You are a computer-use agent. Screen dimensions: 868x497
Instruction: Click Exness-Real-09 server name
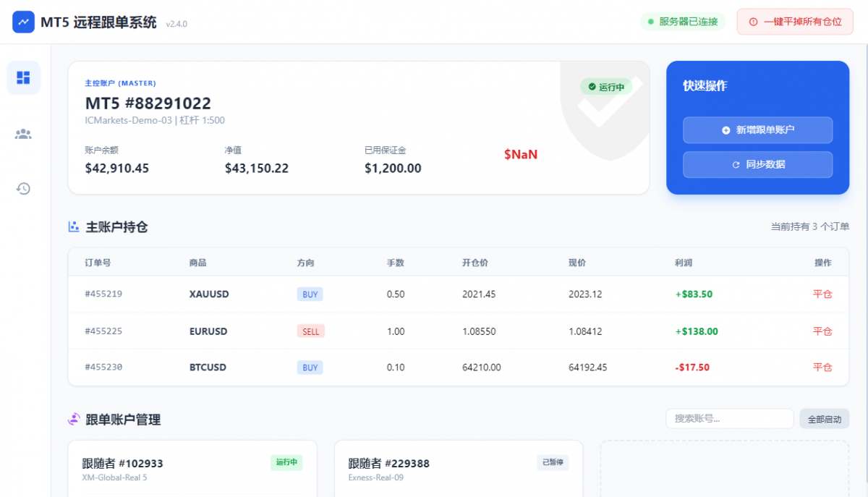coord(376,477)
